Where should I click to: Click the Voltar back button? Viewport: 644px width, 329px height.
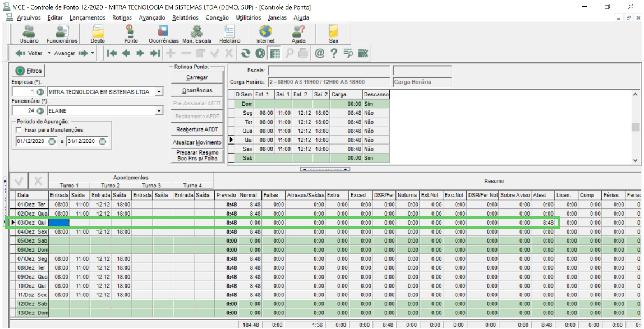tap(29, 53)
